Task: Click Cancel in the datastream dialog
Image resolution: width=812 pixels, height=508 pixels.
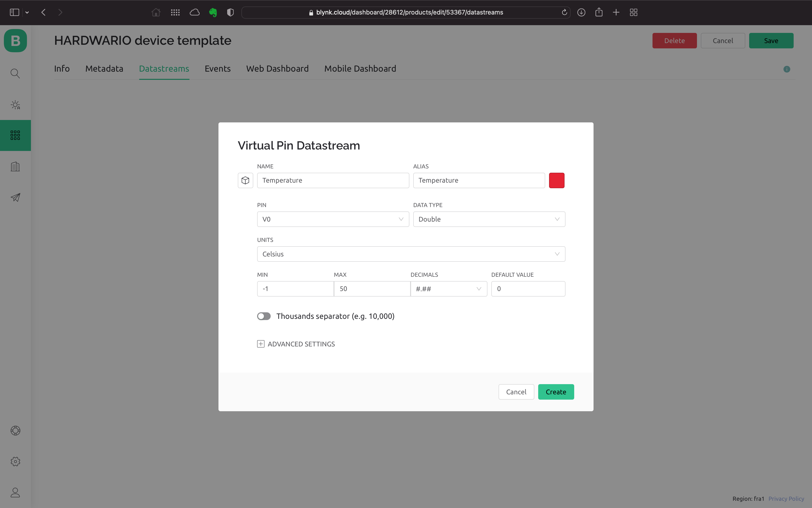Action: click(516, 392)
